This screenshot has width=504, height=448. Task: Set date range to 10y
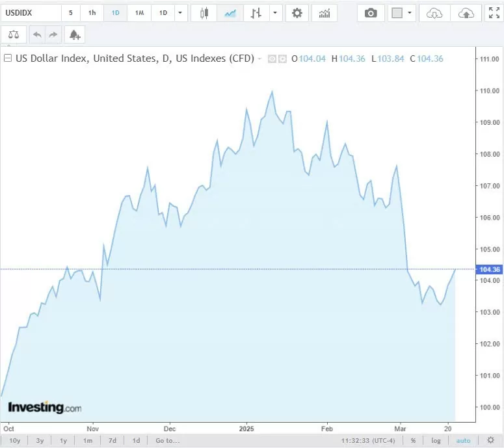(14, 441)
